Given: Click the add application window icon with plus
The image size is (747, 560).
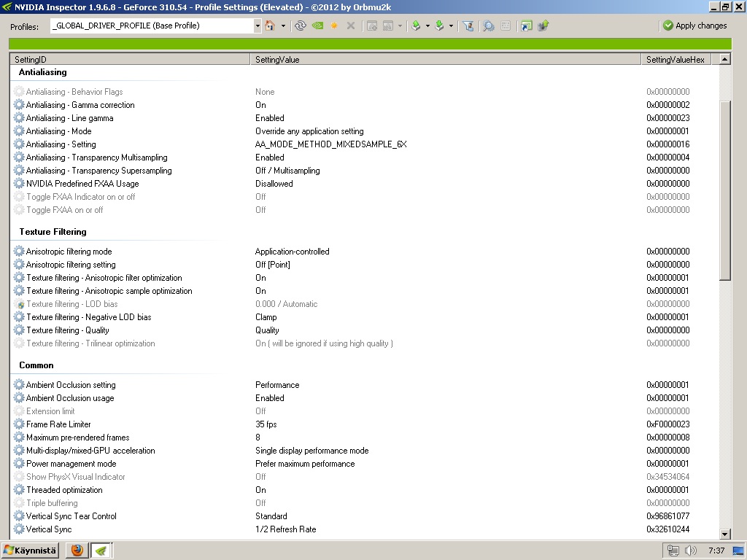Looking at the screenshot, I should coord(372,26).
